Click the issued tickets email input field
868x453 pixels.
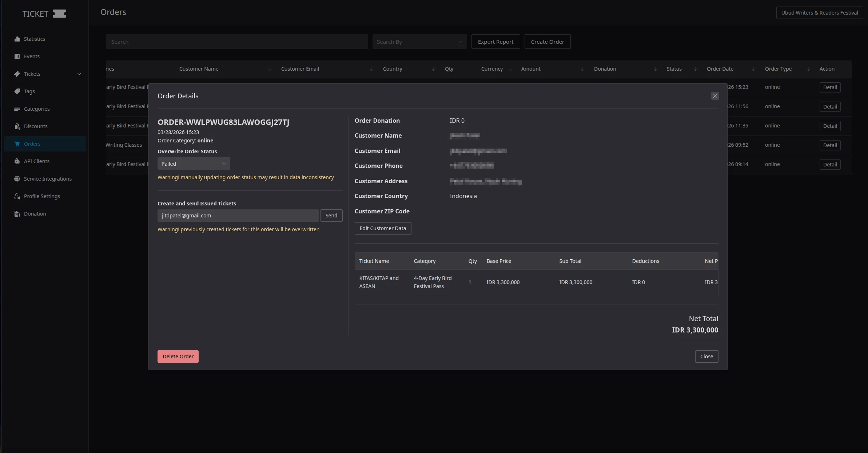click(238, 216)
